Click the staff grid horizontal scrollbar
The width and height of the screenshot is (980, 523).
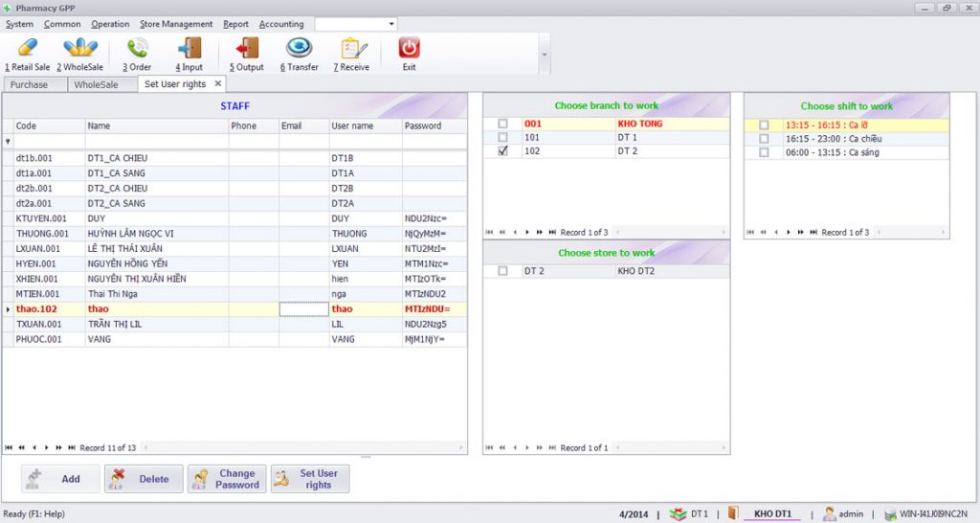tap(303, 448)
